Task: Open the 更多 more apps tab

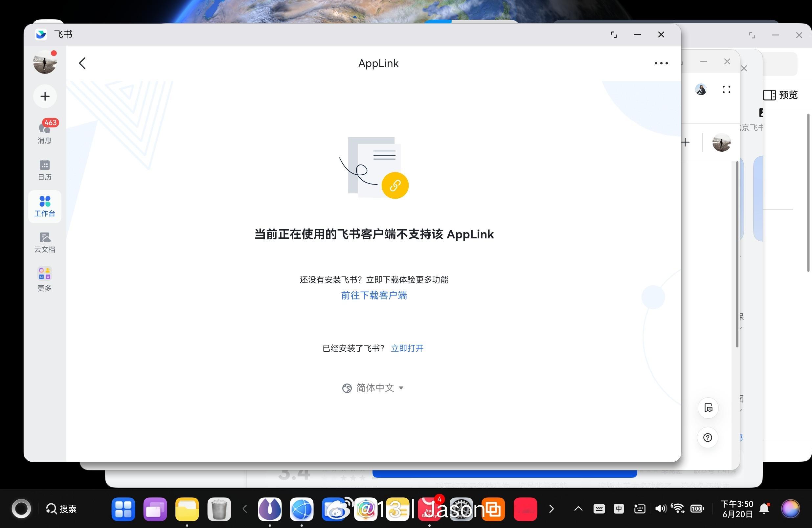Action: 45,279
